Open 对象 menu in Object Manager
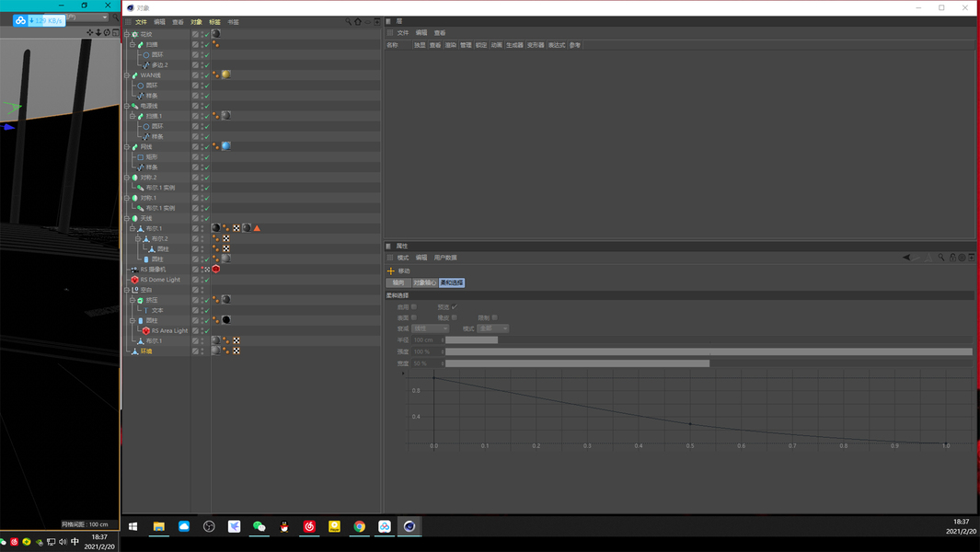 pos(196,22)
